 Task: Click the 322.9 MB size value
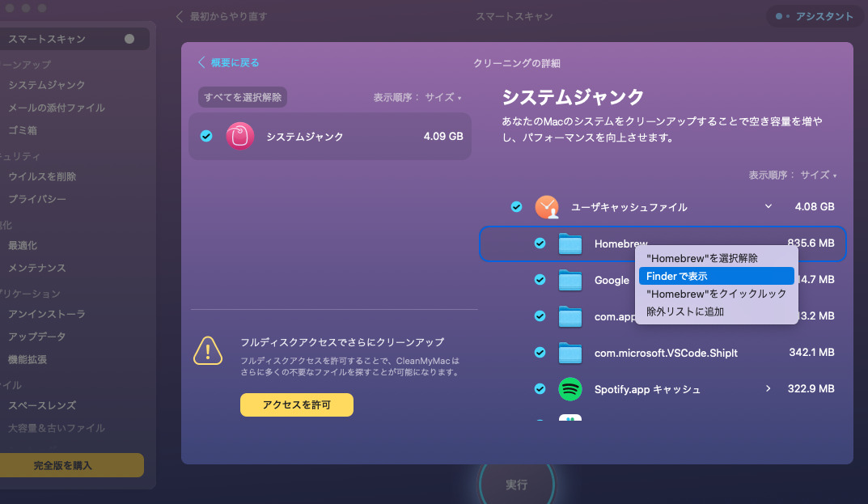coord(811,389)
